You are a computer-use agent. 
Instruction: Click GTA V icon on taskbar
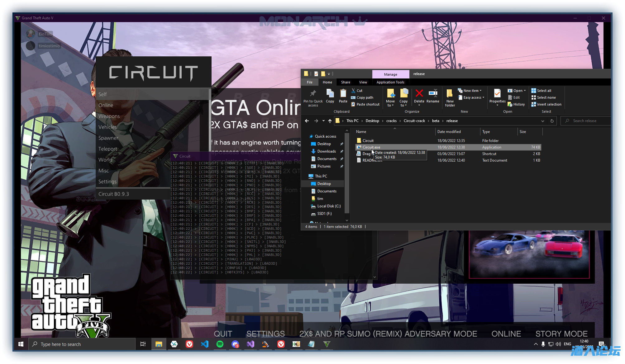coord(327,344)
